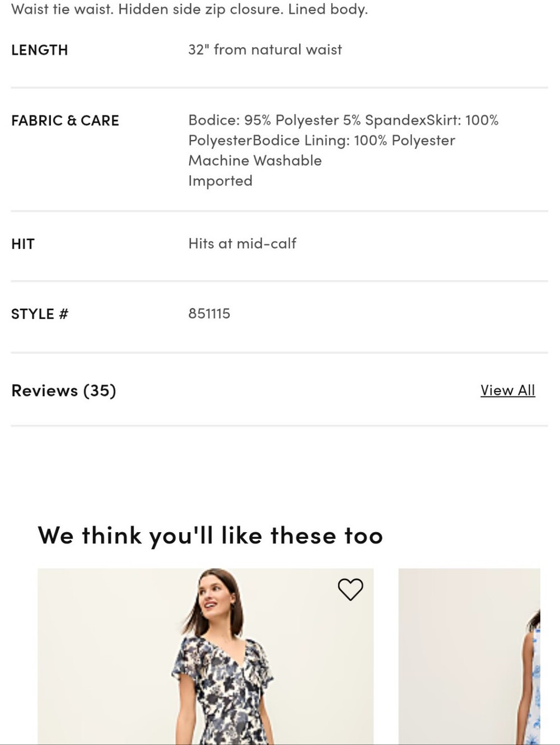Open the blue print dress thumbnail
The width and height of the screenshot is (560, 745).
469,656
